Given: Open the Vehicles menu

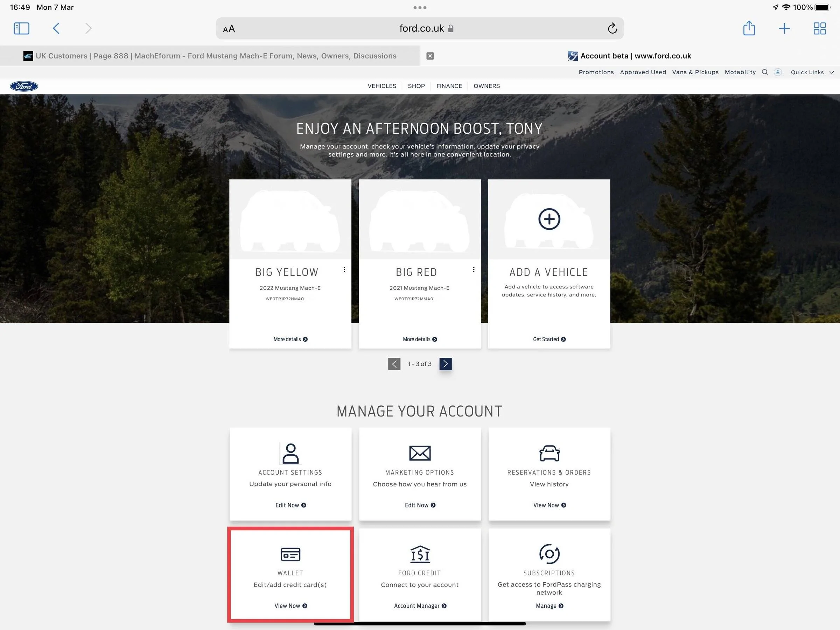Looking at the screenshot, I should [x=381, y=86].
